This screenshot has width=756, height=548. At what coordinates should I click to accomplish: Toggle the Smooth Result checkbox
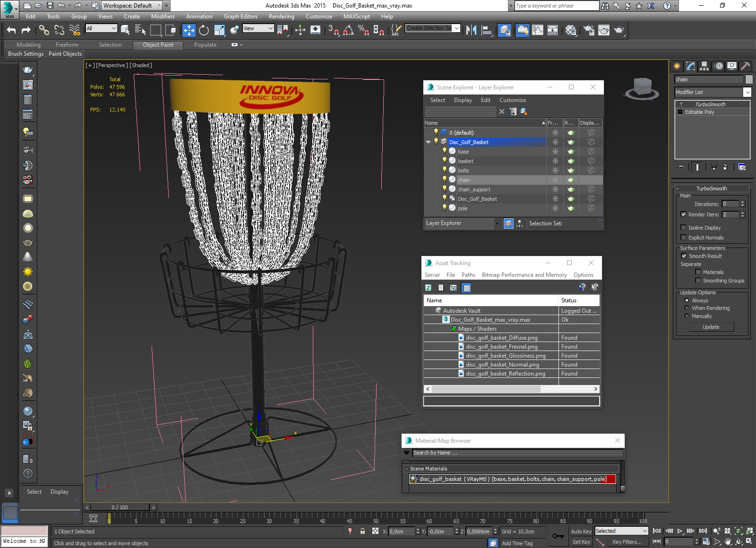[x=684, y=256]
